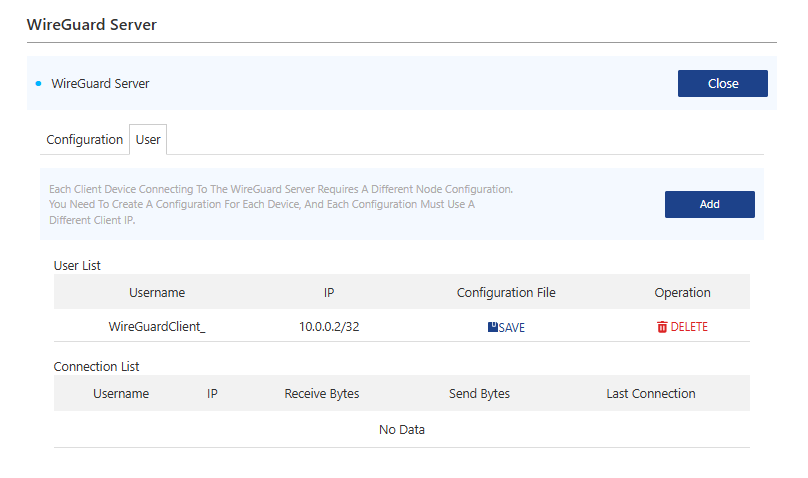This screenshot has width=808, height=478.
Task: Click the Last Connection column header
Action: click(x=650, y=393)
